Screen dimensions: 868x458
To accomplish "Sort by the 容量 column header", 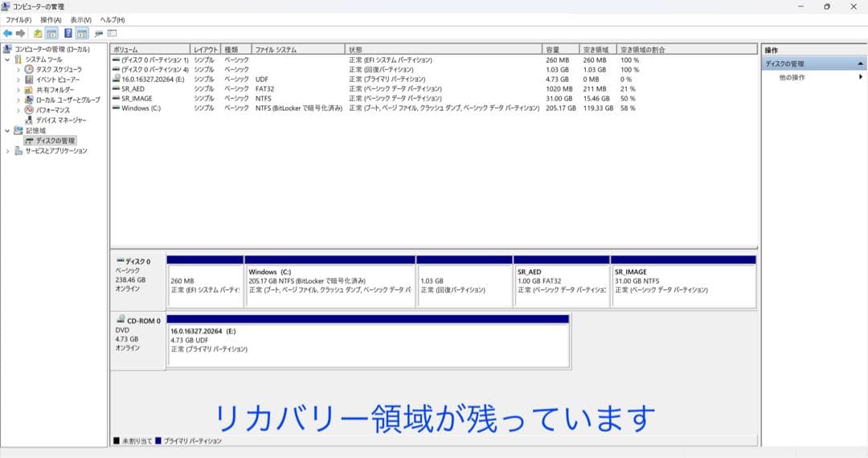I will pos(561,49).
